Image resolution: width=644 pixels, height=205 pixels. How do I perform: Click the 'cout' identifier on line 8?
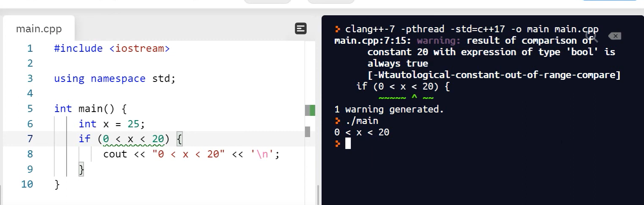(x=115, y=154)
